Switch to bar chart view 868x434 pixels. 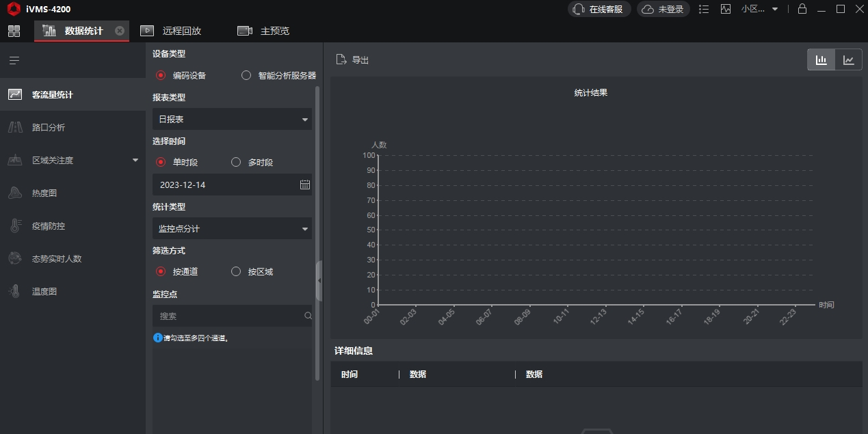[x=821, y=59]
